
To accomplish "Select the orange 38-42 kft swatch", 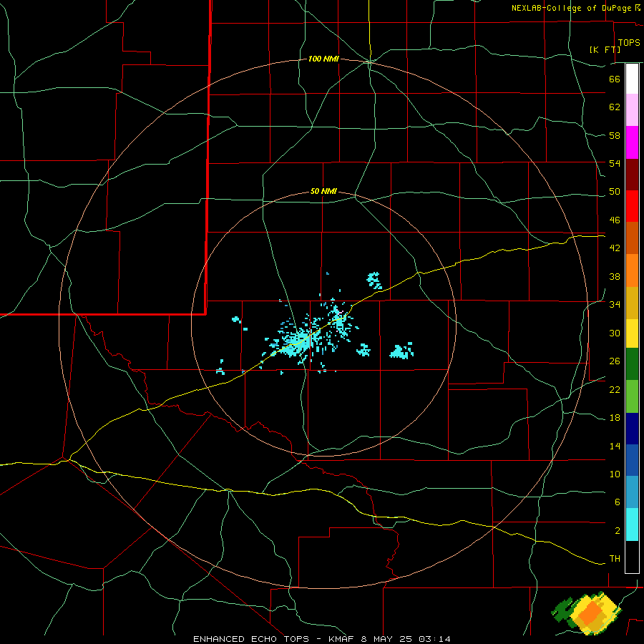I will pyautogui.click(x=632, y=270).
